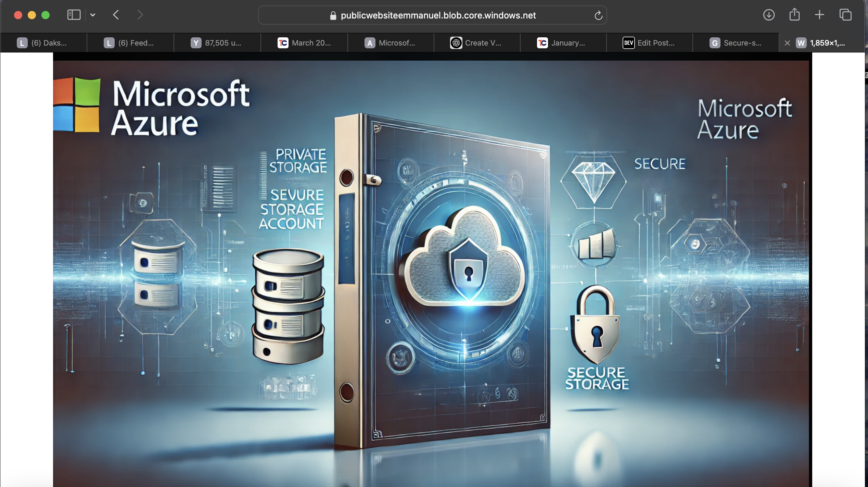Go back to previous page
Image resolution: width=868 pixels, height=487 pixels.
[116, 15]
